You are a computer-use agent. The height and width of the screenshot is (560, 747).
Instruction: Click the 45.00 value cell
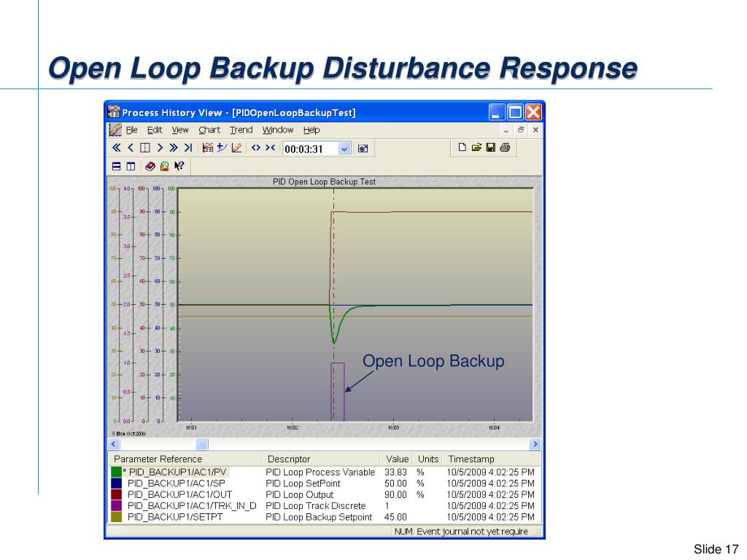[395, 517]
